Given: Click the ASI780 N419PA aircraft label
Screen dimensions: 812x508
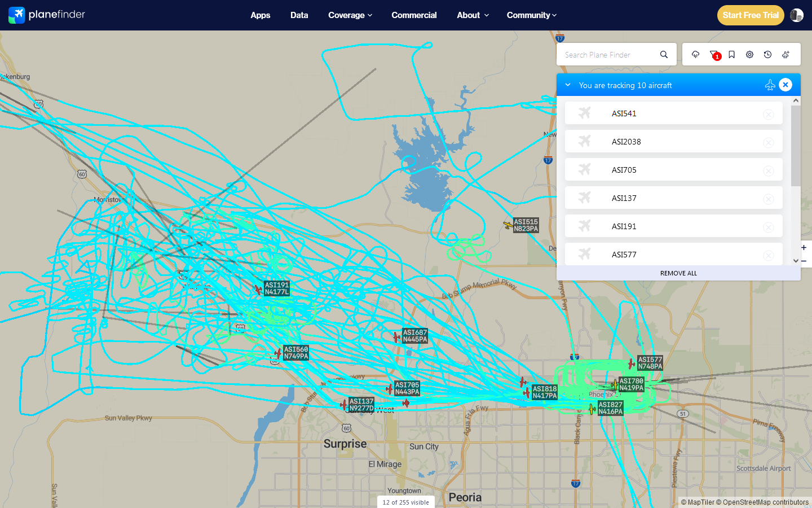Looking at the screenshot, I should coord(632,384).
